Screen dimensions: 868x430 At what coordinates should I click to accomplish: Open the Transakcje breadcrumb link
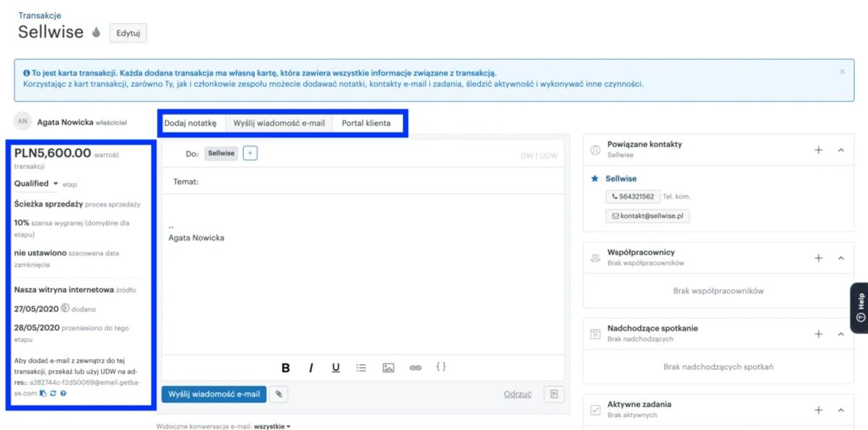(x=40, y=15)
